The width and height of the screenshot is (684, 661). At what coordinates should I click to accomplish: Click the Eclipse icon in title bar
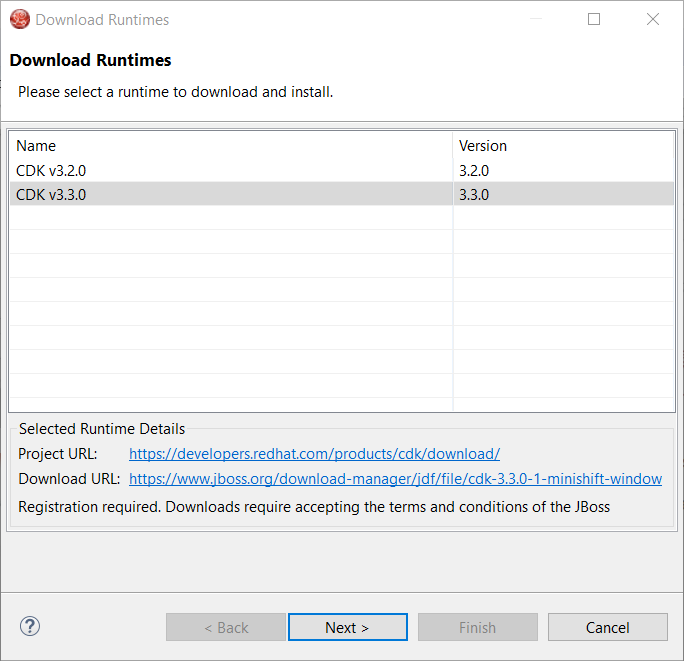(x=19, y=19)
